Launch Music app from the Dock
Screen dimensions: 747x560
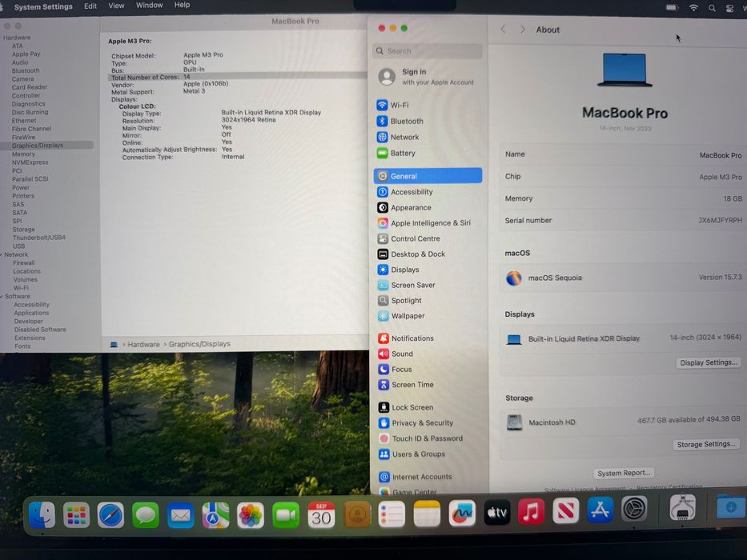[x=531, y=511]
